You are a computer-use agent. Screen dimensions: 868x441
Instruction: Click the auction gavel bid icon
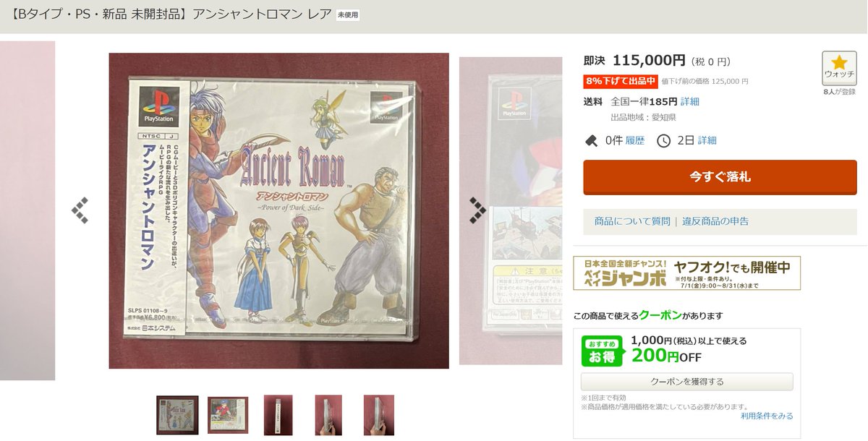point(591,140)
